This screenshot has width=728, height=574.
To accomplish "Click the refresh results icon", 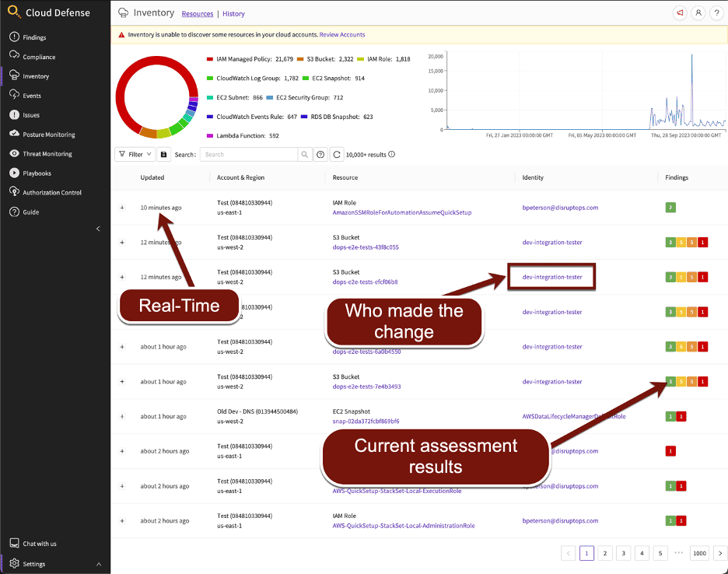I will pos(337,154).
